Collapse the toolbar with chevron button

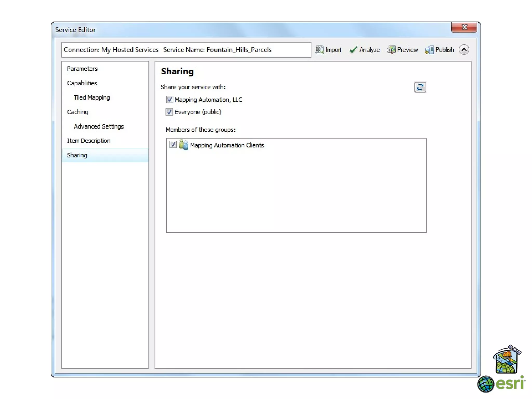[x=464, y=50]
